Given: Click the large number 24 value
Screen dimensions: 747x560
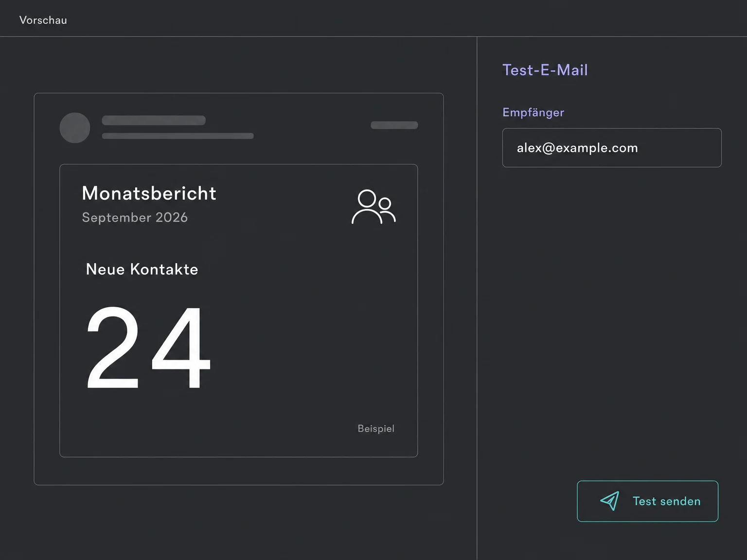Looking at the screenshot, I should 148,348.
